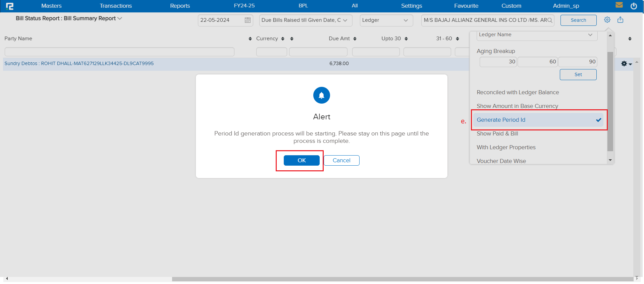Open the mail envelope icon
Screen dimensions: 644x284
[619, 5]
